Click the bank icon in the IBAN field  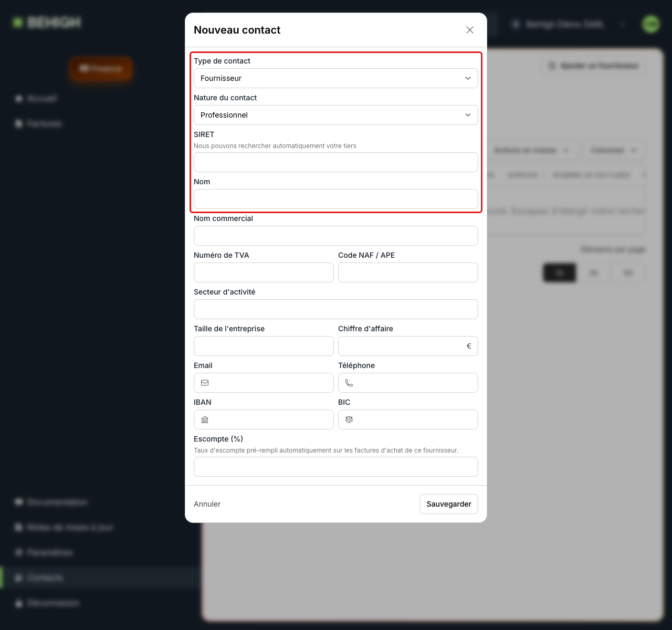coord(205,419)
